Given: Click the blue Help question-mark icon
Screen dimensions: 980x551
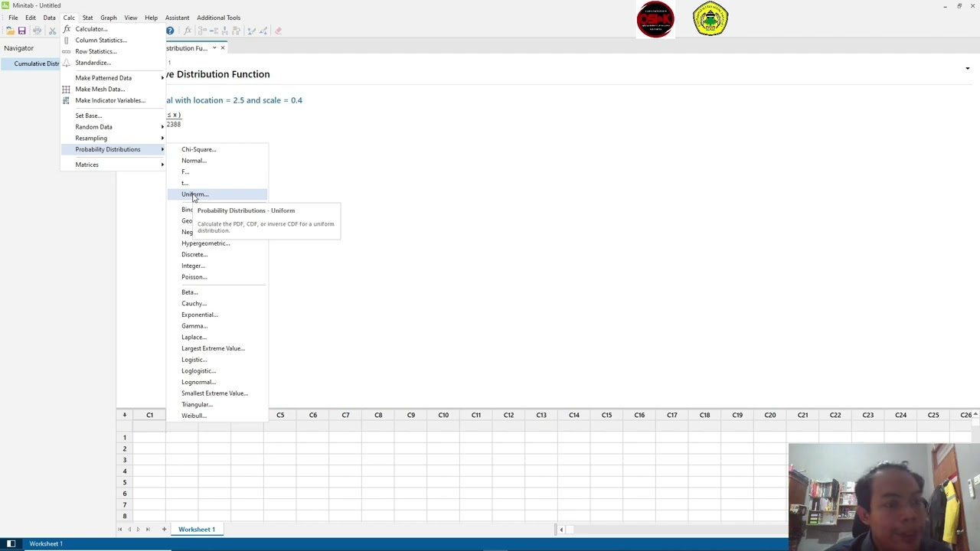Looking at the screenshot, I should [170, 31].
